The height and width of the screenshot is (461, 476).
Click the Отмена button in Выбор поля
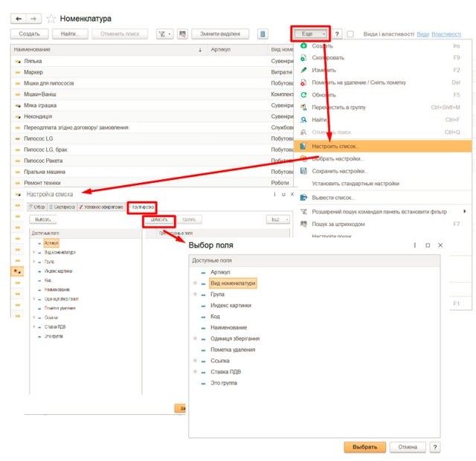point(407,447)
